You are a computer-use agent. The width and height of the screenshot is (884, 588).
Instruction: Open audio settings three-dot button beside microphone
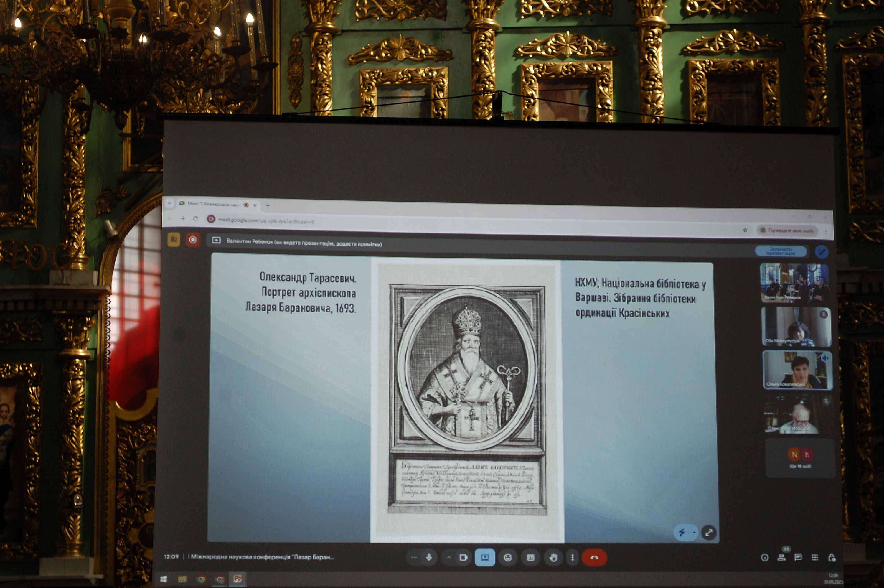[414, 557]
